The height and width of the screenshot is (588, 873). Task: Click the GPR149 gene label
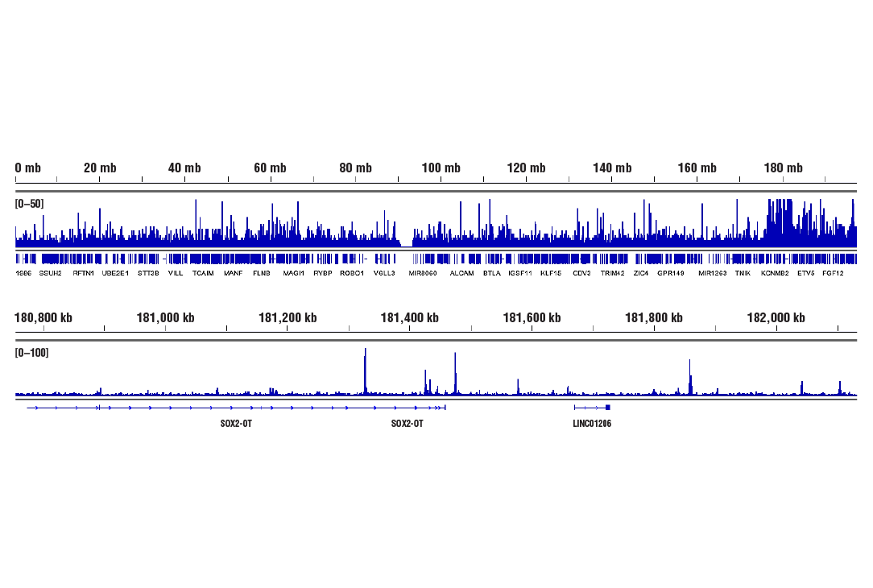point(669,273)
